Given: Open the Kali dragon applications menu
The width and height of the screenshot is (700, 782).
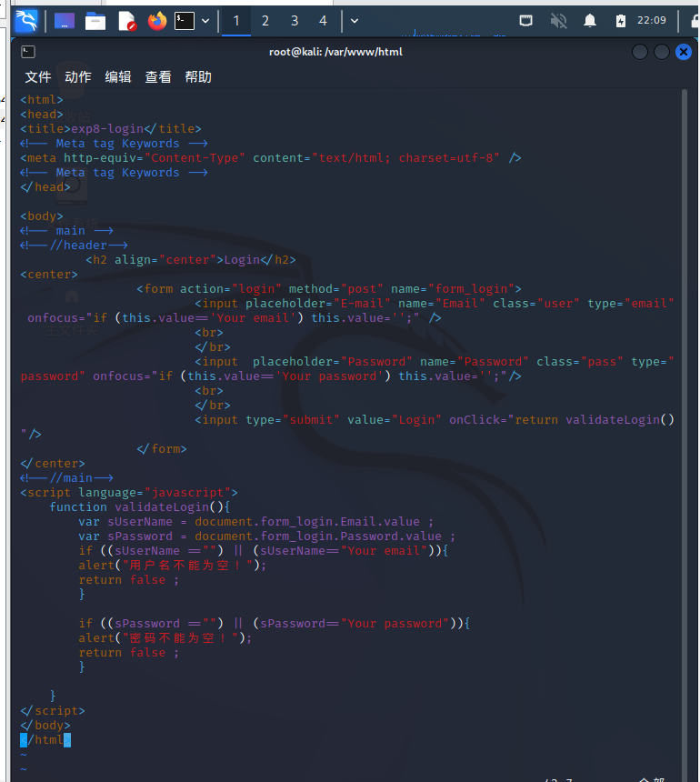Looking at the screenshot, I should 26,21.
